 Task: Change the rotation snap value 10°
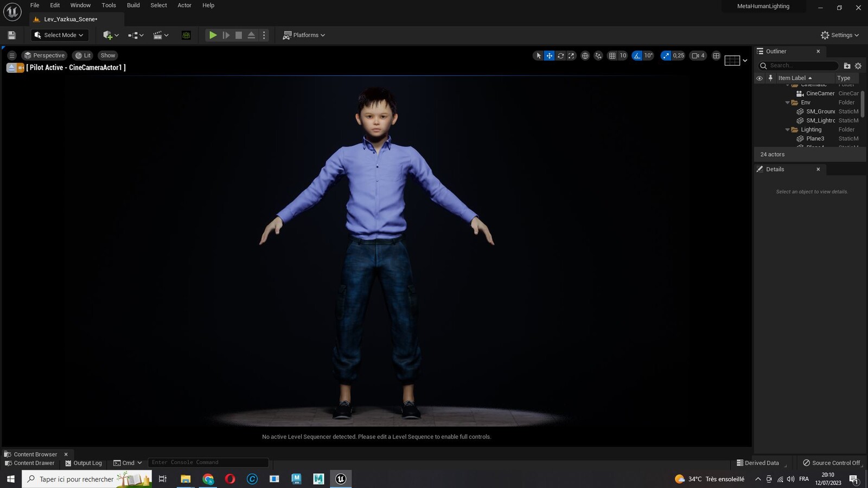[x=648, y=55]
